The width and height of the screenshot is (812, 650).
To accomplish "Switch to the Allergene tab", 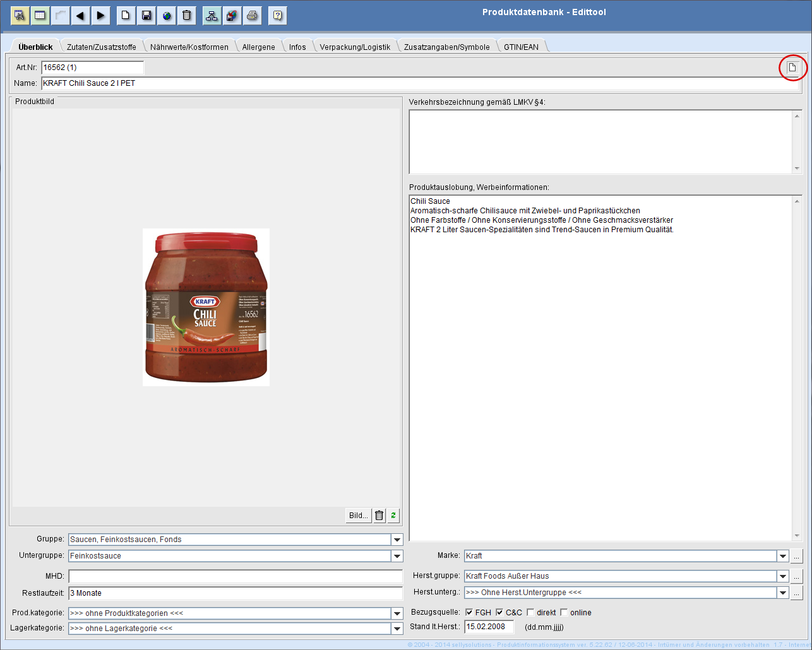I will pyautogui.click(x=259, y=47).
